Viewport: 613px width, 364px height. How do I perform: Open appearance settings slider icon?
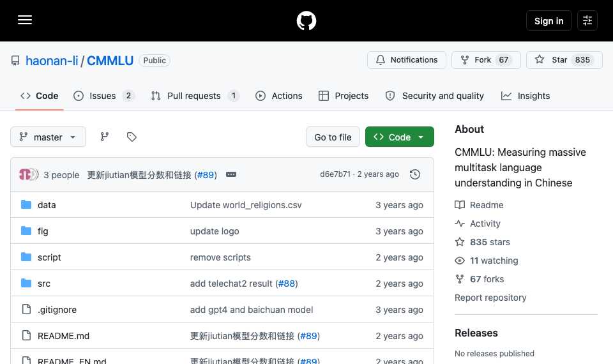(587, 20)
